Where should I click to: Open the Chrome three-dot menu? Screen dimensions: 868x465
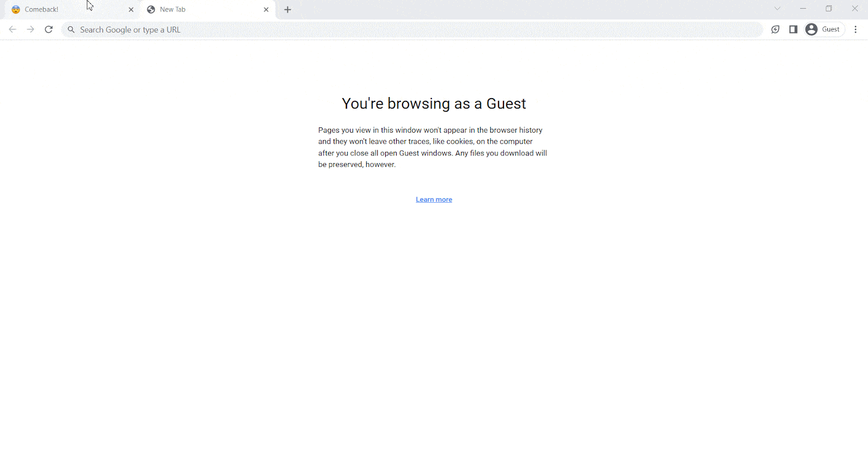point(856,29)
